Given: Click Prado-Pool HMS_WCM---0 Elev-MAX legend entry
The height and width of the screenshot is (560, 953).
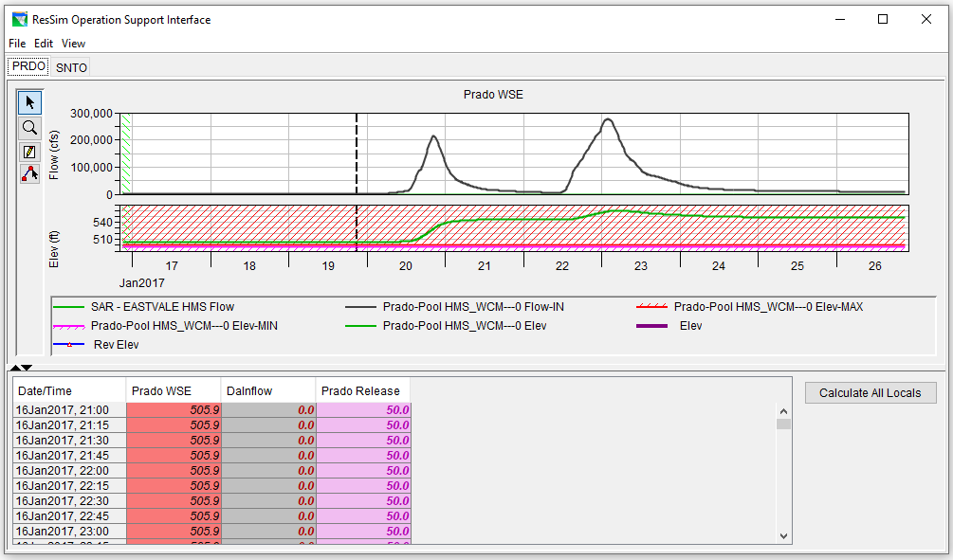Looking at the screenshot, I should [749, 307].
